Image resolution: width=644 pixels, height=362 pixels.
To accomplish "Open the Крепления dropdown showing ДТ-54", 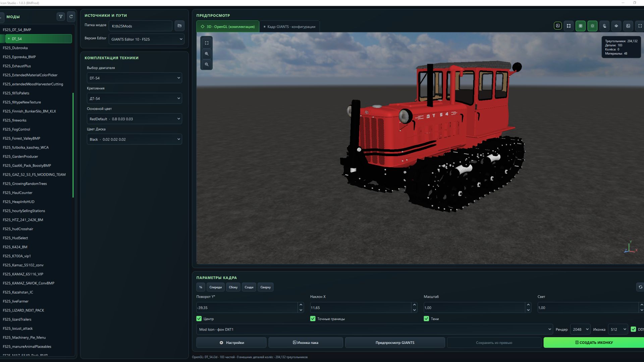I will (134, 99).
